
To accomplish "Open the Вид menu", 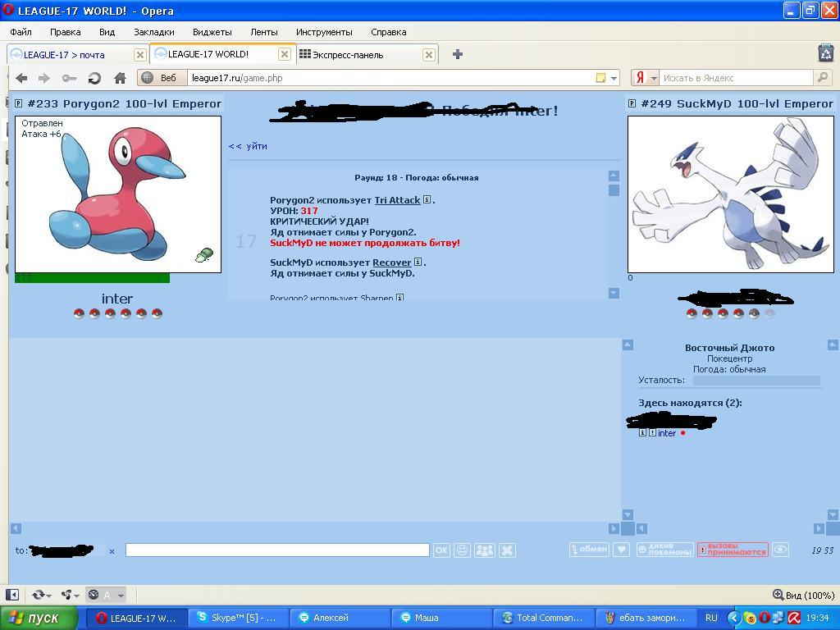I will (107, 32).
